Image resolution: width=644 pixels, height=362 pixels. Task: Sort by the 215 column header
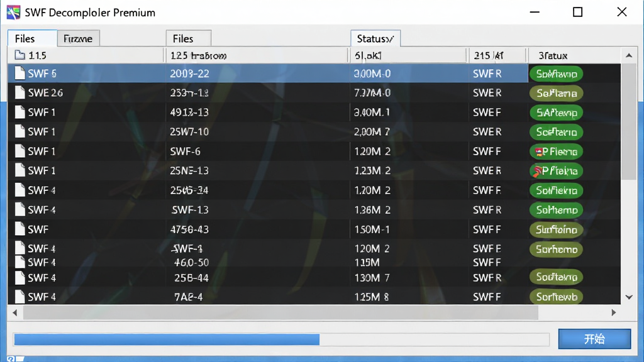[497, 55]
